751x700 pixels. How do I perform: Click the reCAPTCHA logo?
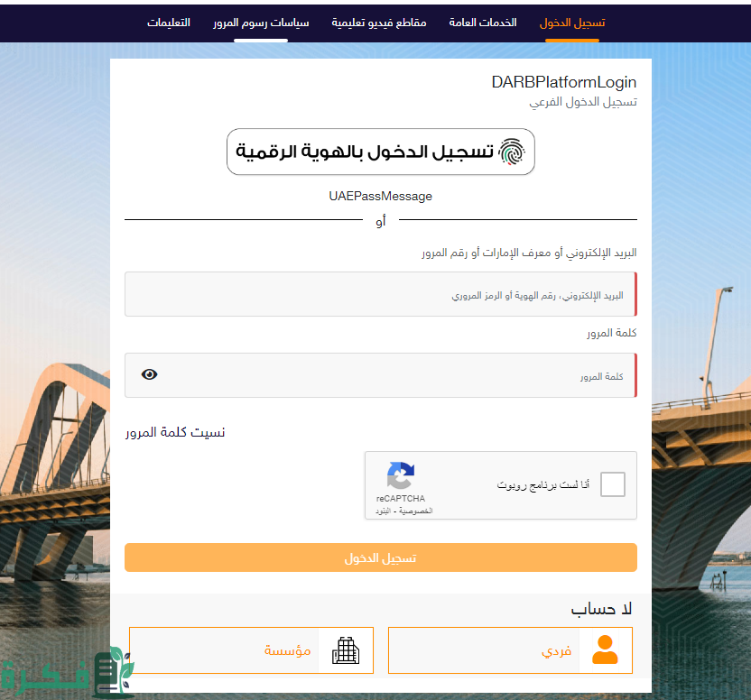(x=400, y=476)
